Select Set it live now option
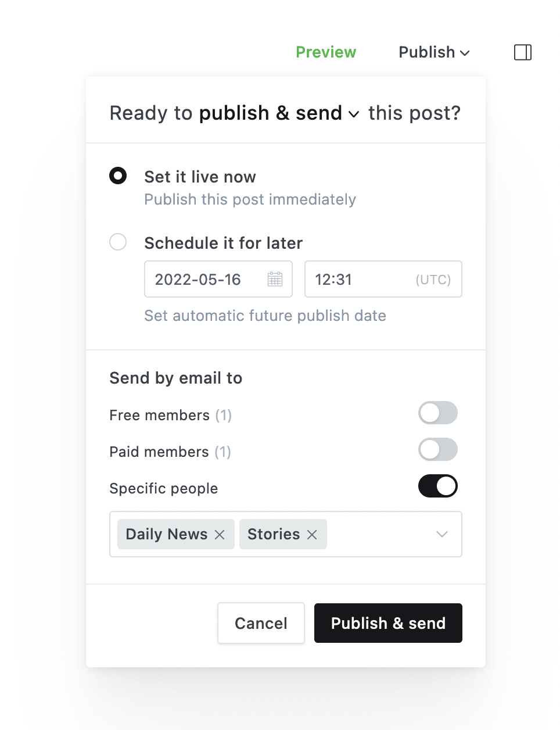The width and height of the screenshot is (560, 730). pos(118,176)
